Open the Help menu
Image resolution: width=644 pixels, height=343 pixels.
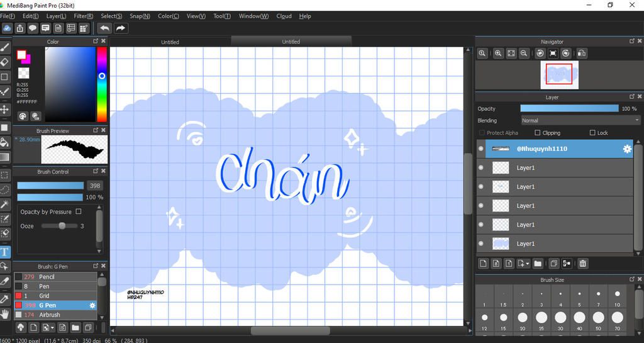[x=305, y=16]
